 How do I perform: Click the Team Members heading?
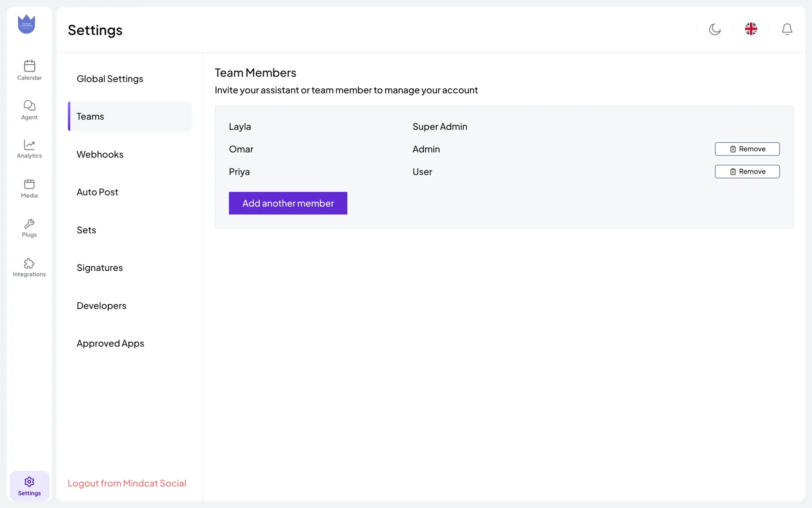pos(255,73)
